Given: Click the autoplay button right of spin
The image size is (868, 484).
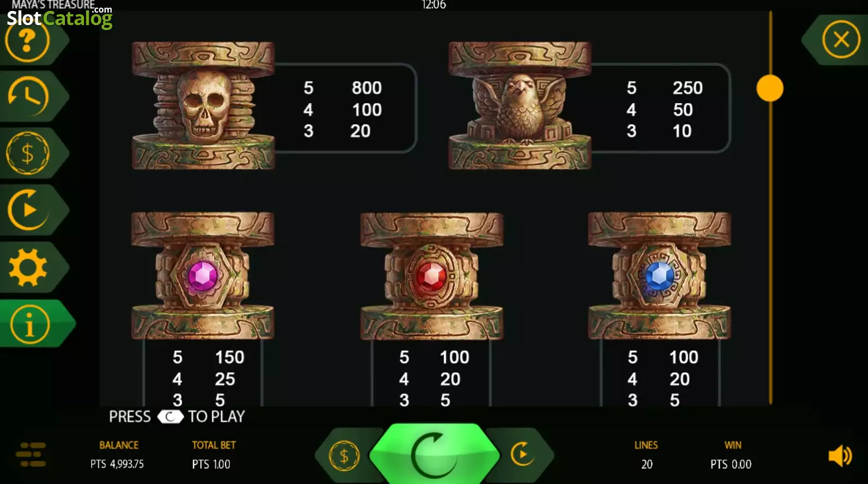Looking at the screenshot, I should [522, 454].
